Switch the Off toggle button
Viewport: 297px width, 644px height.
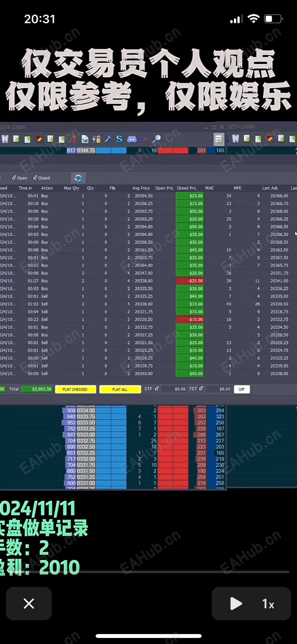[242, 389]
